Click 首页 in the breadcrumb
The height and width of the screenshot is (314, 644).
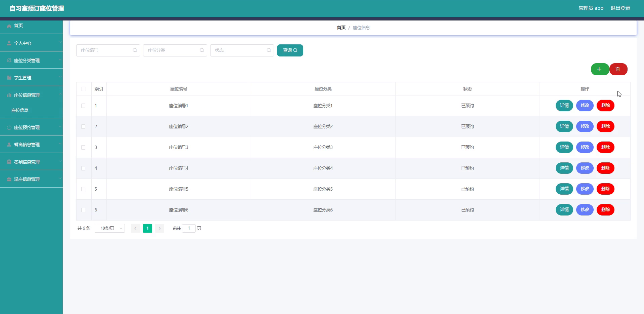(x=341, y=28)
